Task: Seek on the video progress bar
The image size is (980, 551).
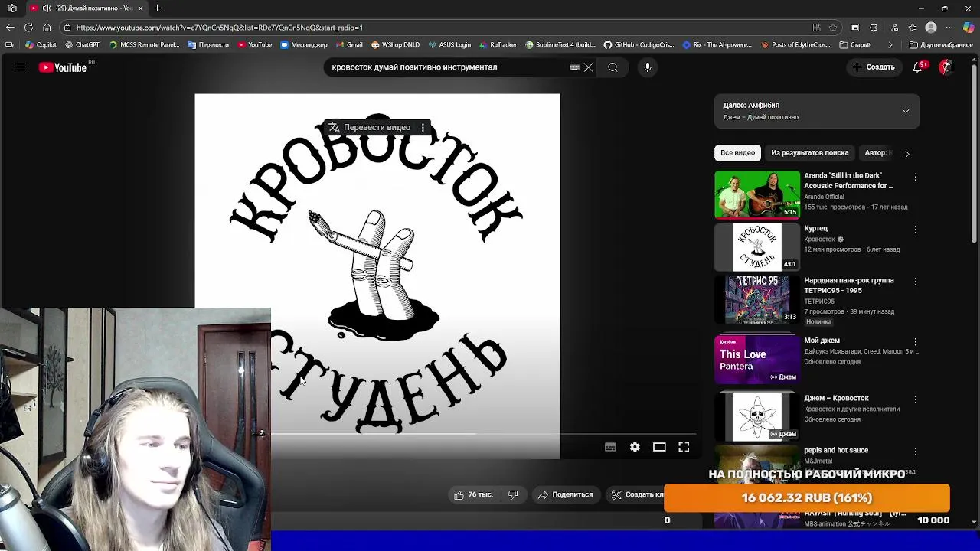Action: (484, 434)
